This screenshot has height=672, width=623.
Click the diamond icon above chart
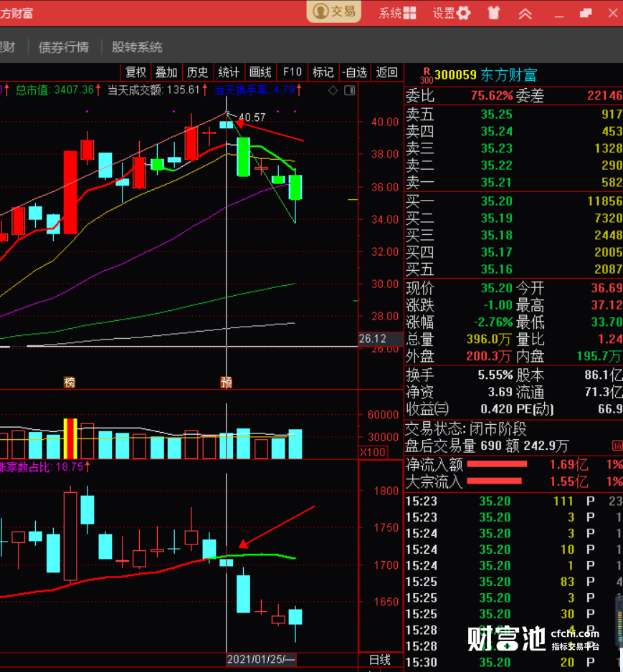click(x=333, y=90)
